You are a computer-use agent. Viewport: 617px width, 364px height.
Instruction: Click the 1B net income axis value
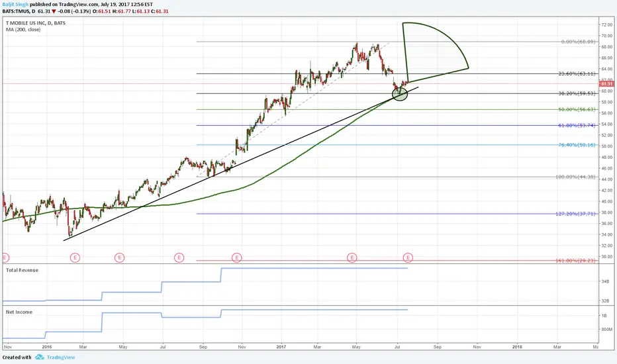(604, 316)
